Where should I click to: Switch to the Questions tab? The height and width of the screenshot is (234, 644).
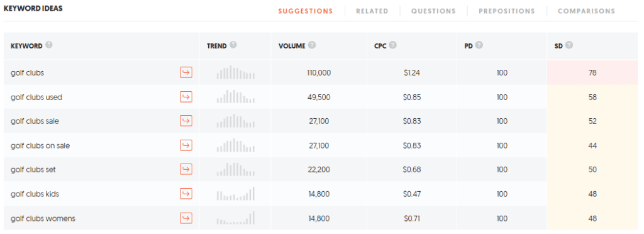[x=433, y=11]
